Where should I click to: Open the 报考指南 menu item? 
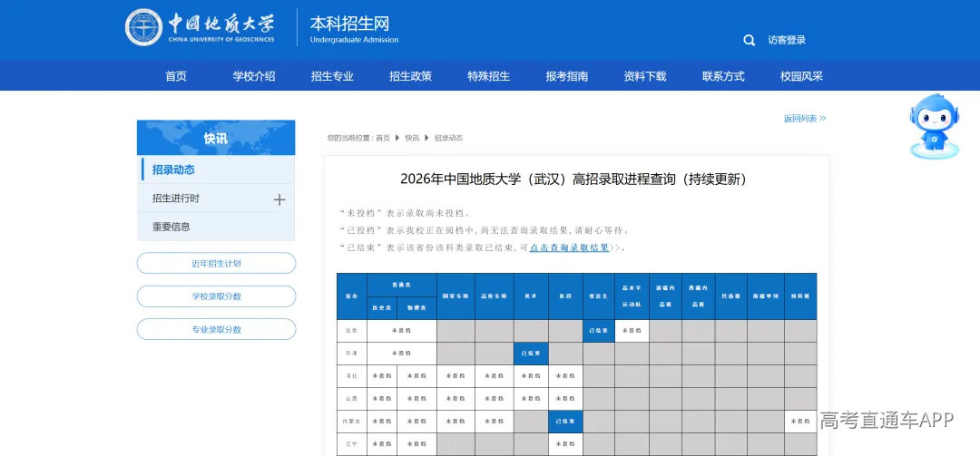[x=567, y=76]
